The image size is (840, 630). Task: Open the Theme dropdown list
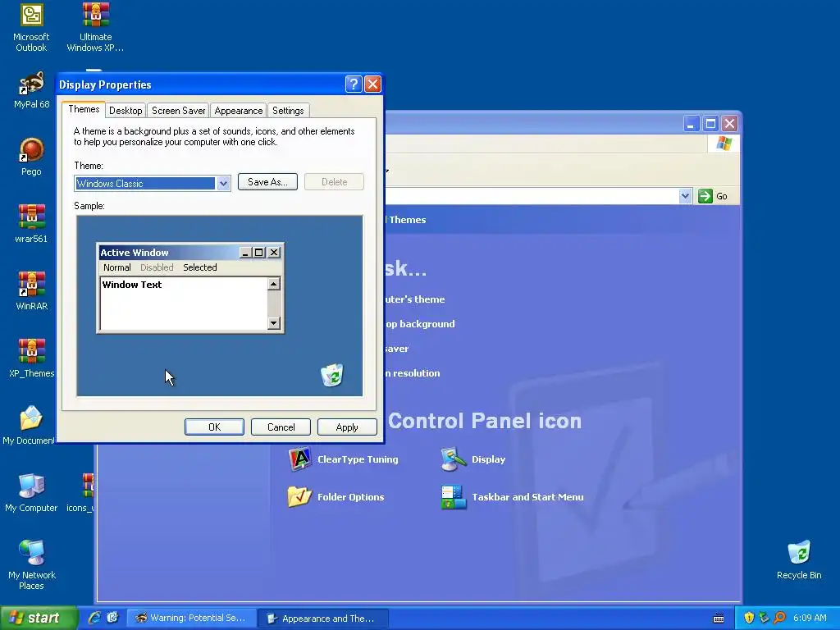tap(223, 183)
